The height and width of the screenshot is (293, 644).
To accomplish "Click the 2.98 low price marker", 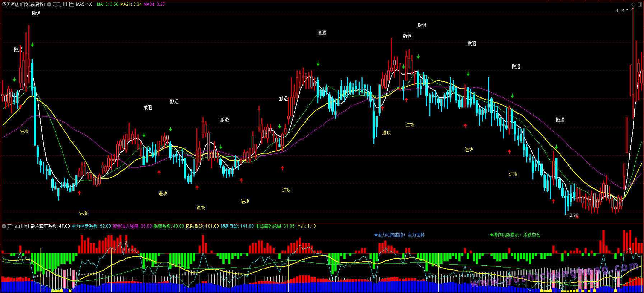I will 574,215.
